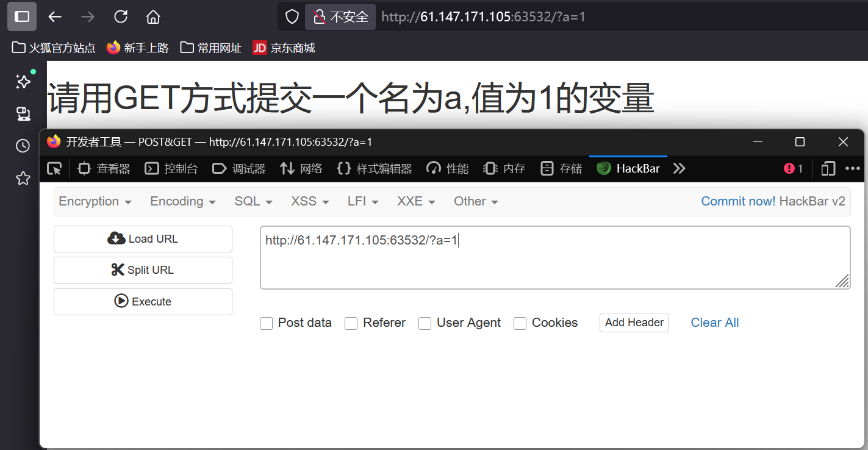
Task: Open the XSS payload dropdown
Action: click(309, 201)
